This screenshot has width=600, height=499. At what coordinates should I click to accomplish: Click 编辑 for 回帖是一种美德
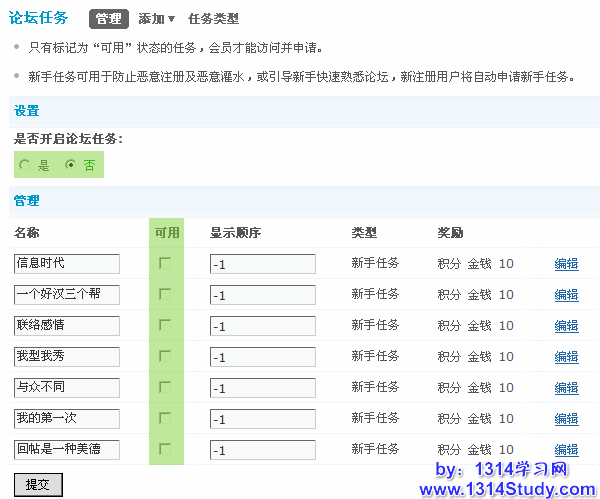(x=566, y=450)
